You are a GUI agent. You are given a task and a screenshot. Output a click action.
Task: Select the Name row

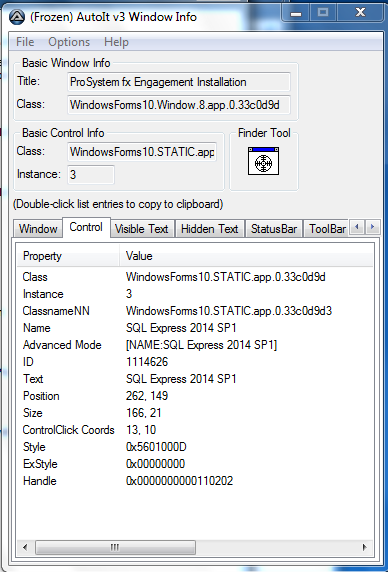195,328
